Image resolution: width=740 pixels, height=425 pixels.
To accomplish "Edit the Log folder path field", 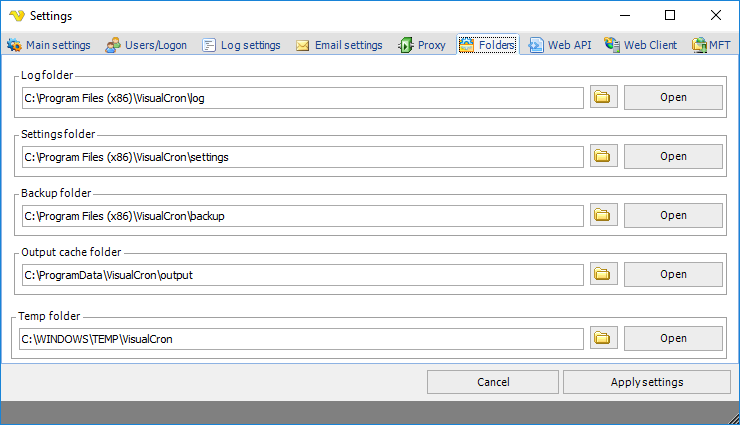I will (303, 98).
